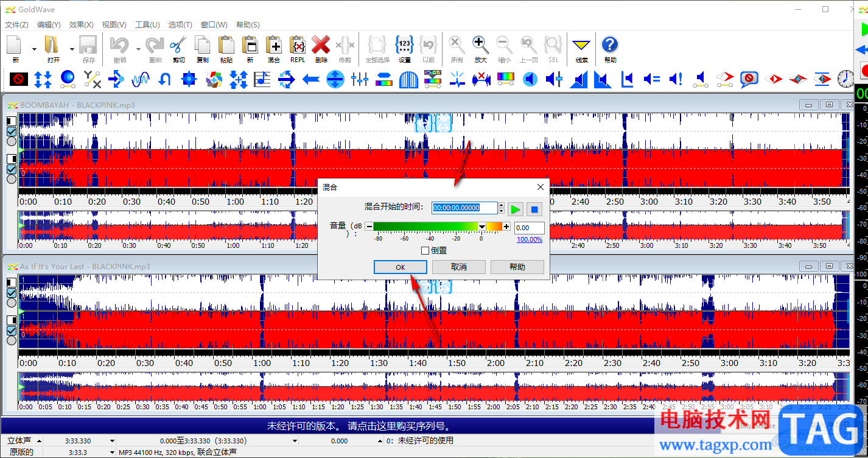The height and width of the screenshot is (458, 868).
Task: Click the blue arch-shaped effect icon
Action: click(x=408, y=79)
